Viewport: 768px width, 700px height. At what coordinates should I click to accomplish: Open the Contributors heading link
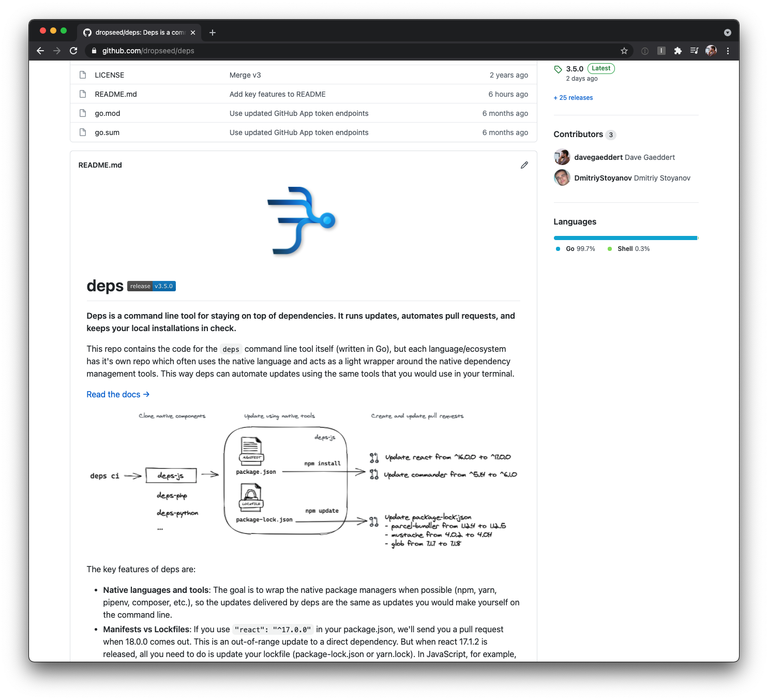coord(578,135)
